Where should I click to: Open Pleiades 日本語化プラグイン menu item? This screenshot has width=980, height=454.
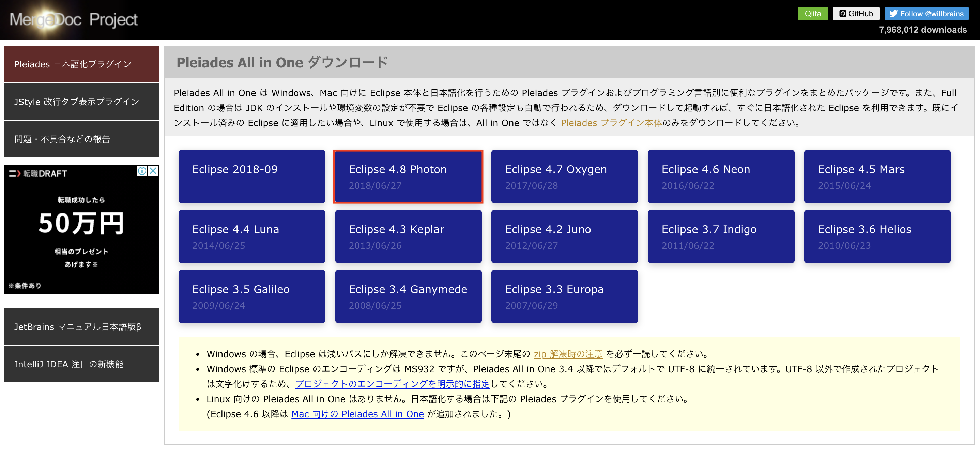(x=81, y=64)
